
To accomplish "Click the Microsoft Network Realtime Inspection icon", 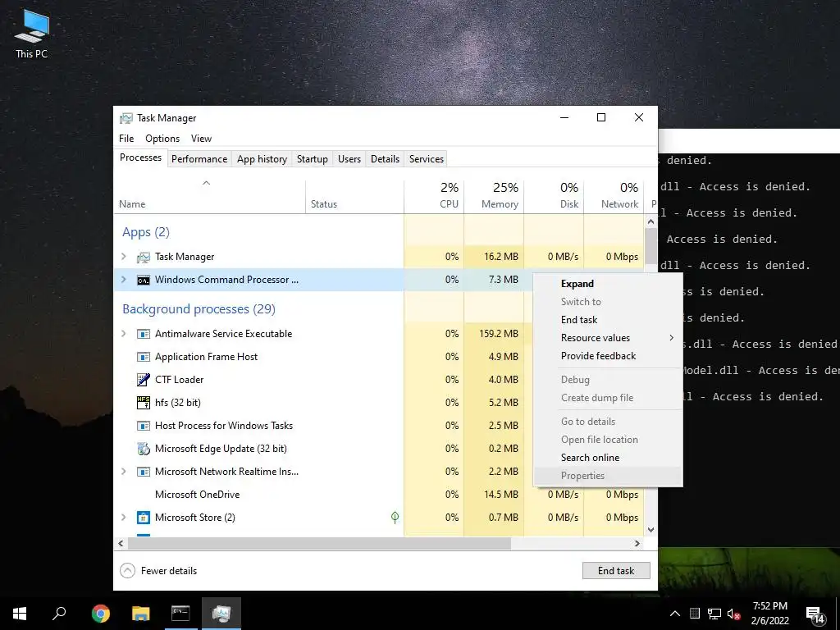I will [143, 472].
